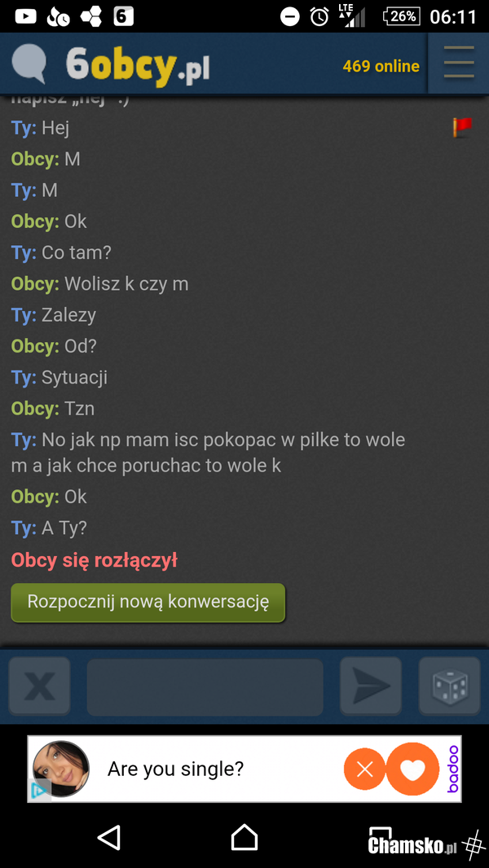Screen dimensions: 489x868
Task: Dismiss ad with orange X icon
Action: coord(364,769)
